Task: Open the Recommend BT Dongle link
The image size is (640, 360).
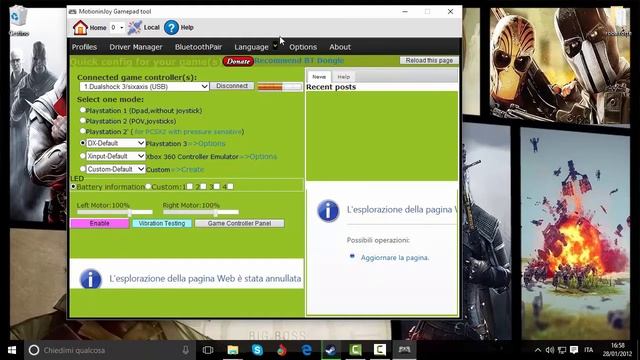Action: [x=299, y=60]
